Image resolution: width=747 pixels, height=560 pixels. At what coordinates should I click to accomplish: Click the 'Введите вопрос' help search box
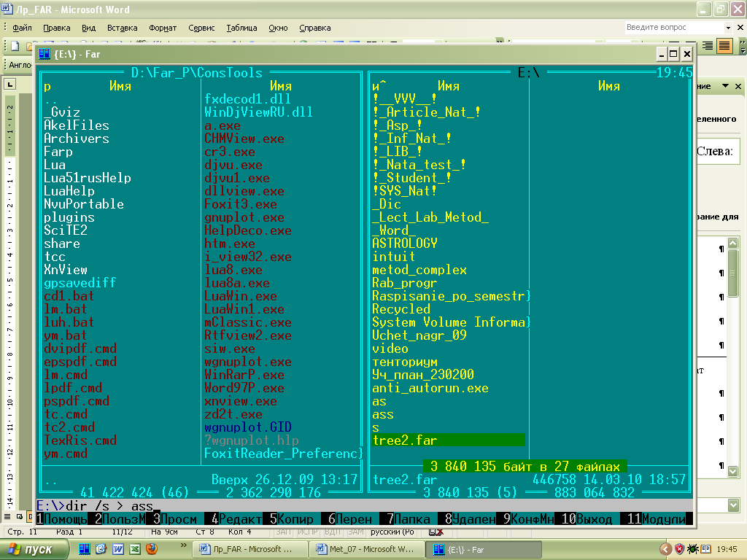tap(675, 27)
